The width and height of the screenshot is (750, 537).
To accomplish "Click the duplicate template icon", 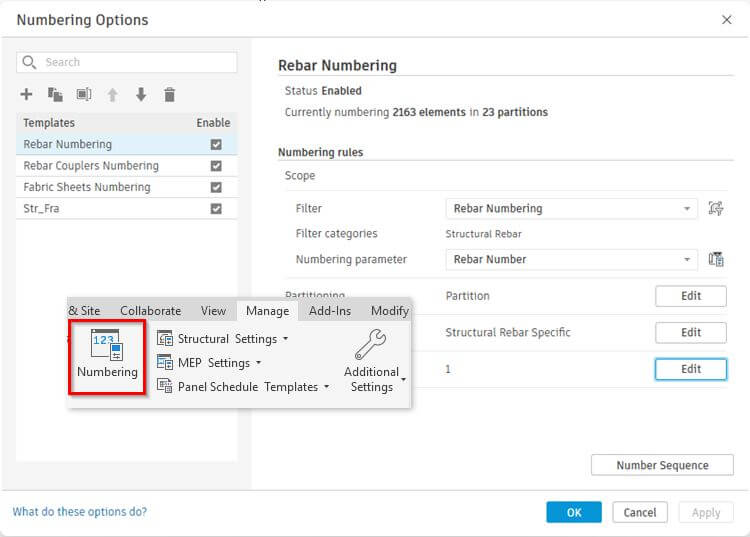I will [55, 95].
